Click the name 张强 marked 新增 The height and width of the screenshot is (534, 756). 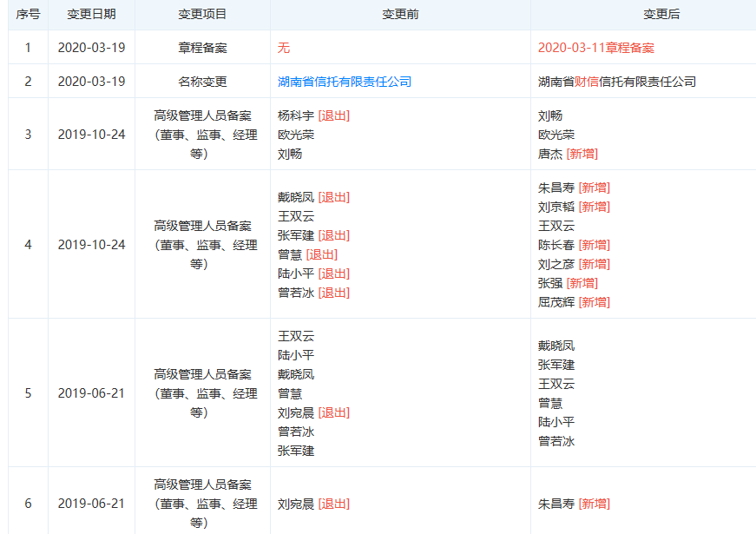click(550, 283)
